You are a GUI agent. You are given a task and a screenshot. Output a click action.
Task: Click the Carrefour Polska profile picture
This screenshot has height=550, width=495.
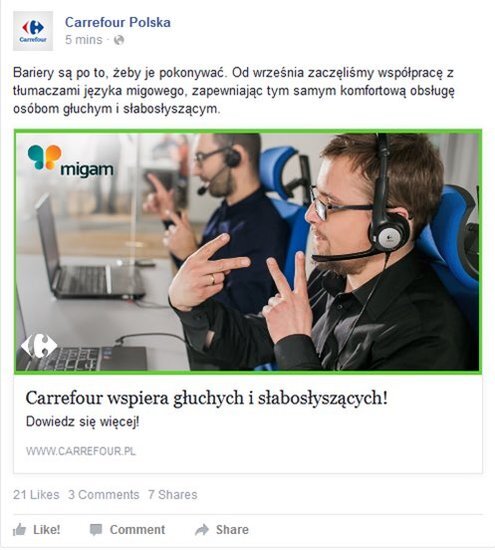(33, 31)
